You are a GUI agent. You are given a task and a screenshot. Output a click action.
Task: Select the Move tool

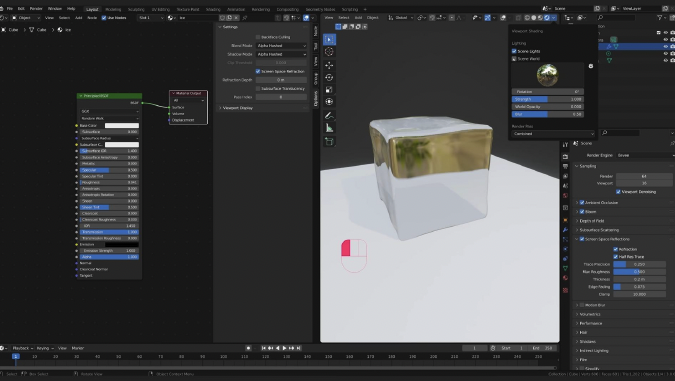click(x=329, y=65)
